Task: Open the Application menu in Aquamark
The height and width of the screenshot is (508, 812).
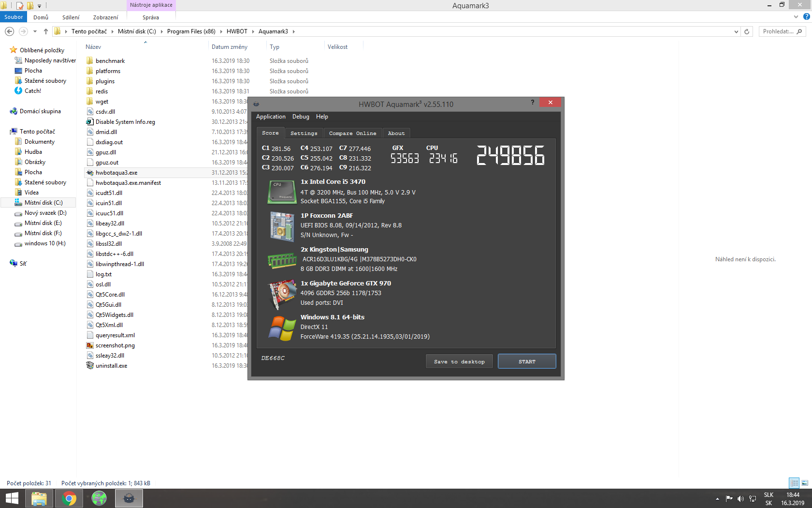Action: pos(271,117)
